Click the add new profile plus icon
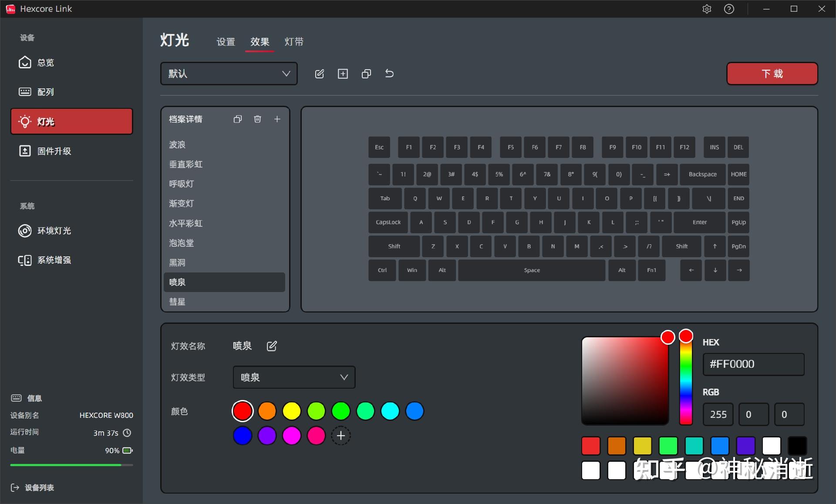Screen dimensions: 836x504 point(343,74)
